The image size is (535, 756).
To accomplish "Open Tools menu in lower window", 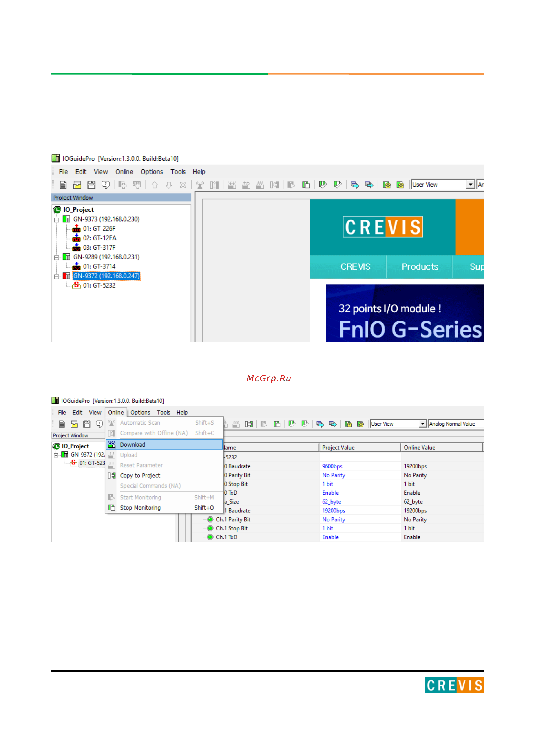I will tap(164, 413).
